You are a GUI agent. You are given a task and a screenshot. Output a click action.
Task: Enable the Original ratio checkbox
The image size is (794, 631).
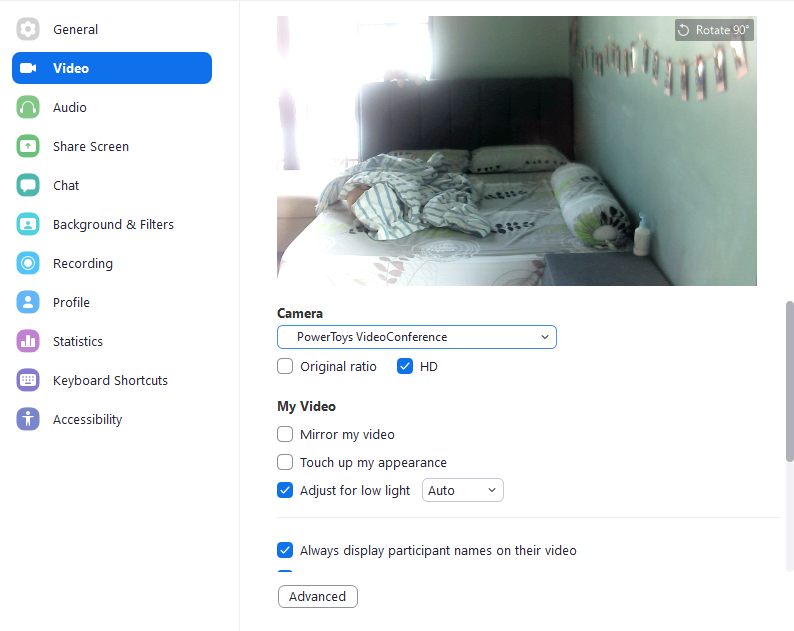285,366
